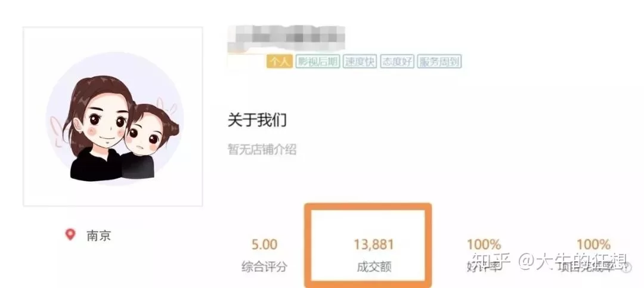Click the 关于我们 heading
Image resolution: width=644 pixels, height=288 pixels.
coord(257,120)
